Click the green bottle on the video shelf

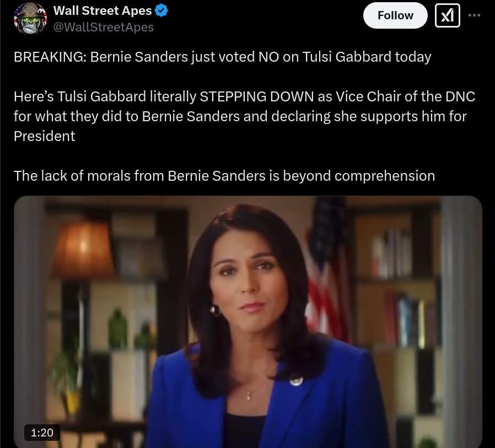[x=118, y=329]
